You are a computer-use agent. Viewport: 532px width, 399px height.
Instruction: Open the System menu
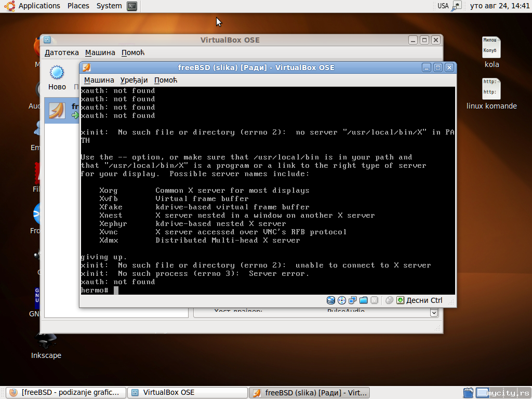[109, 6]
